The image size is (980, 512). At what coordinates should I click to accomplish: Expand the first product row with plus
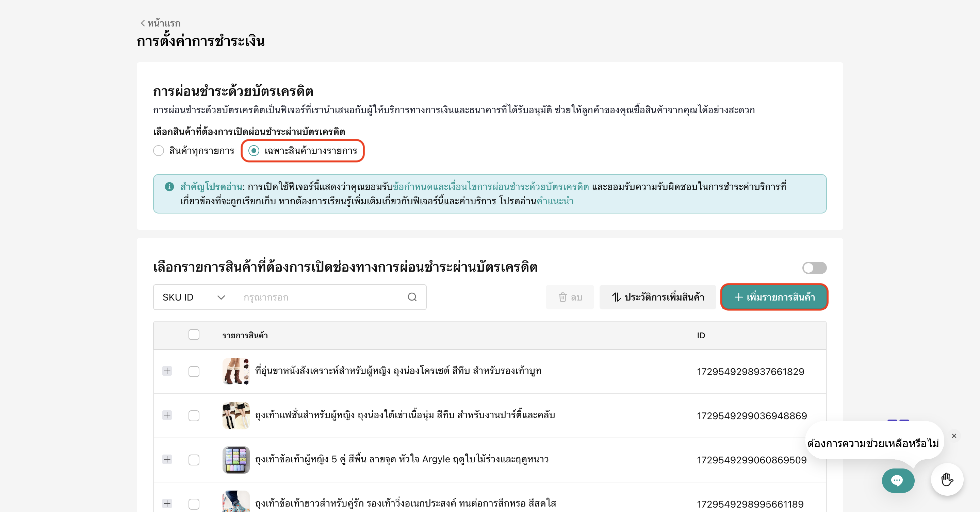coord(167,371)
